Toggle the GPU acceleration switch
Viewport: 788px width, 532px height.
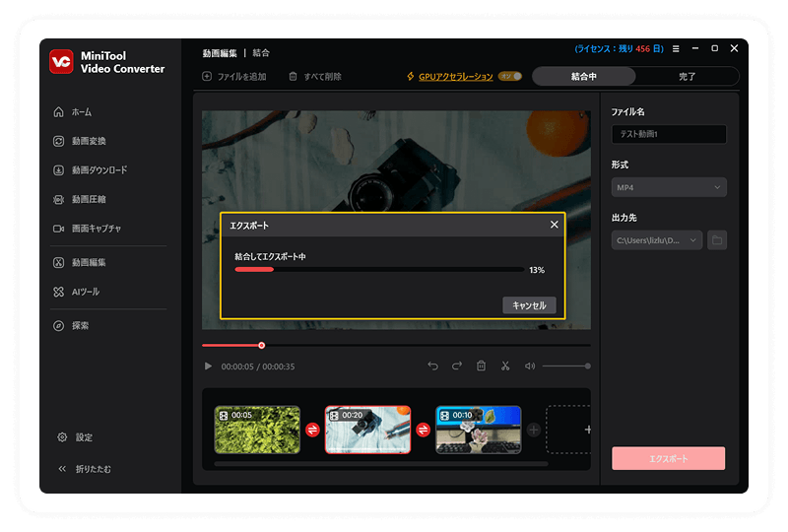click(x=510, y=76)
